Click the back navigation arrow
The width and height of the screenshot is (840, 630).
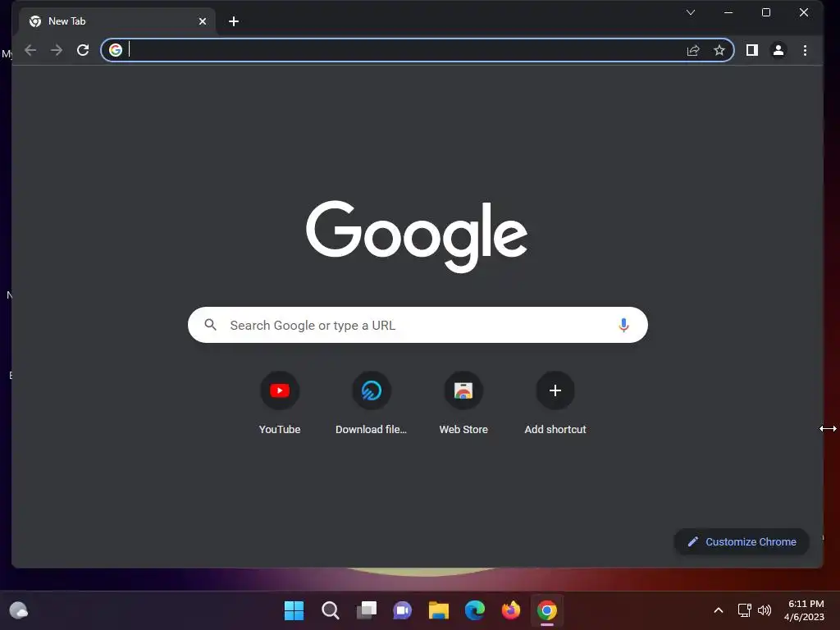point(30,50)
